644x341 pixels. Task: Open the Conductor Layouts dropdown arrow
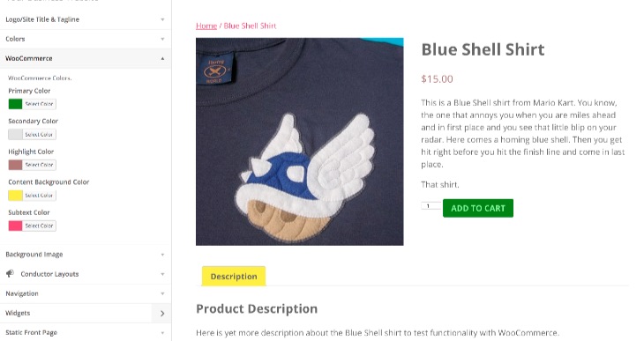(x=162, y=274)
